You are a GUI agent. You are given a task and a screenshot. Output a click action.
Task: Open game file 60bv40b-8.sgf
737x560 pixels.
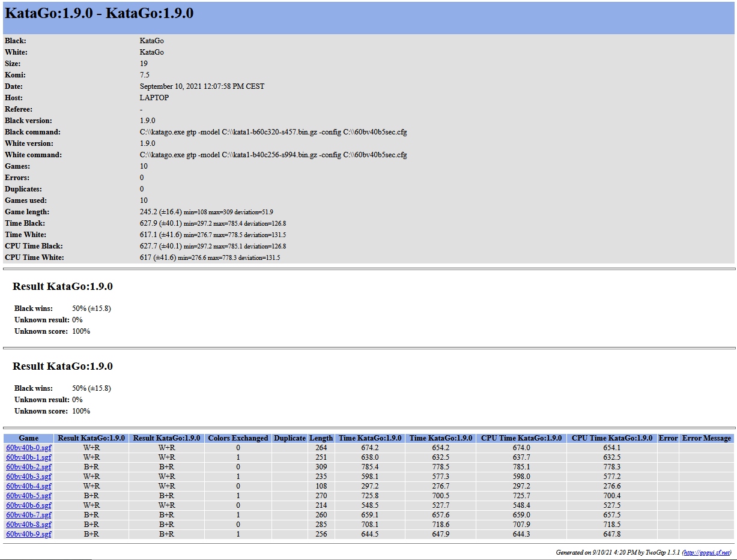tap(29, 525)
